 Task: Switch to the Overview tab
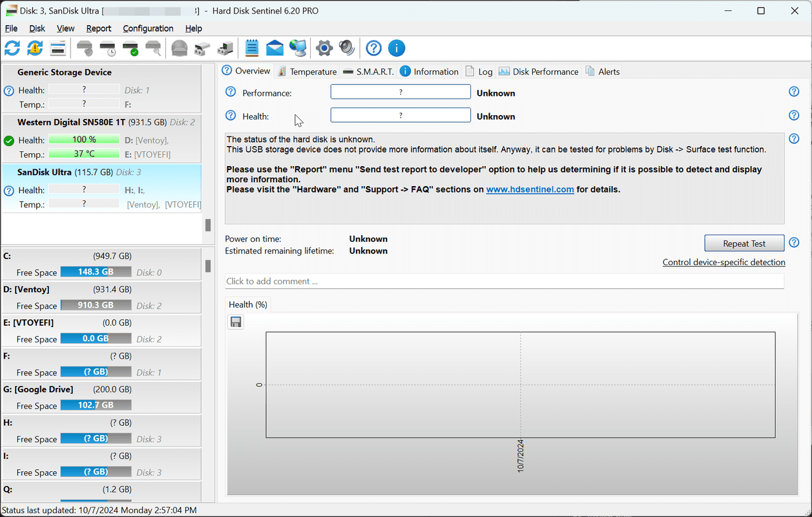pyautogui.click(x=246, y=71)
